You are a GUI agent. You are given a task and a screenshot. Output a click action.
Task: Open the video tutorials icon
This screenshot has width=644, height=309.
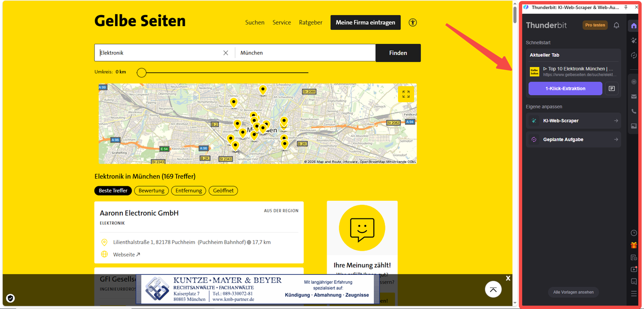tap(634, 269)
